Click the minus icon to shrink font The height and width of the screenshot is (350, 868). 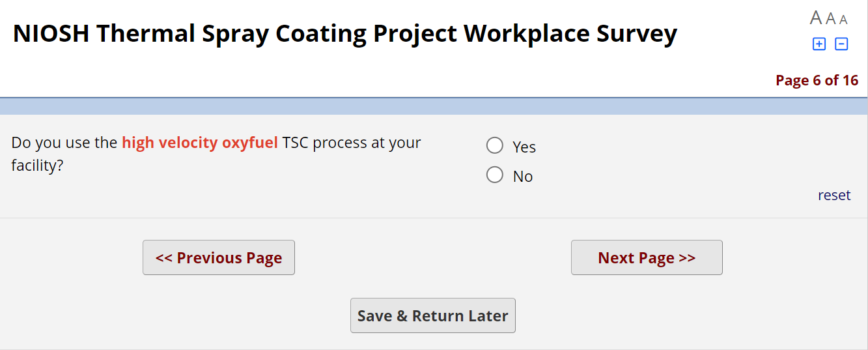tap(841, 44)
